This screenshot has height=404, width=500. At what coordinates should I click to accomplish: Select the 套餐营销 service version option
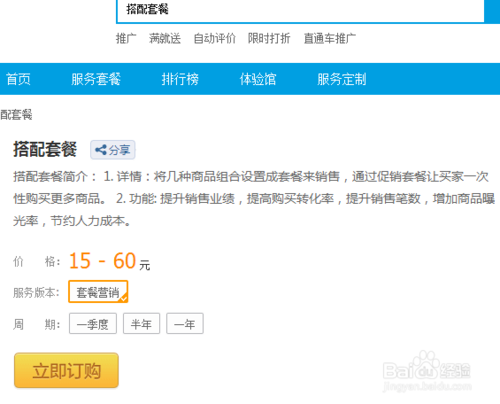[98, 292]
